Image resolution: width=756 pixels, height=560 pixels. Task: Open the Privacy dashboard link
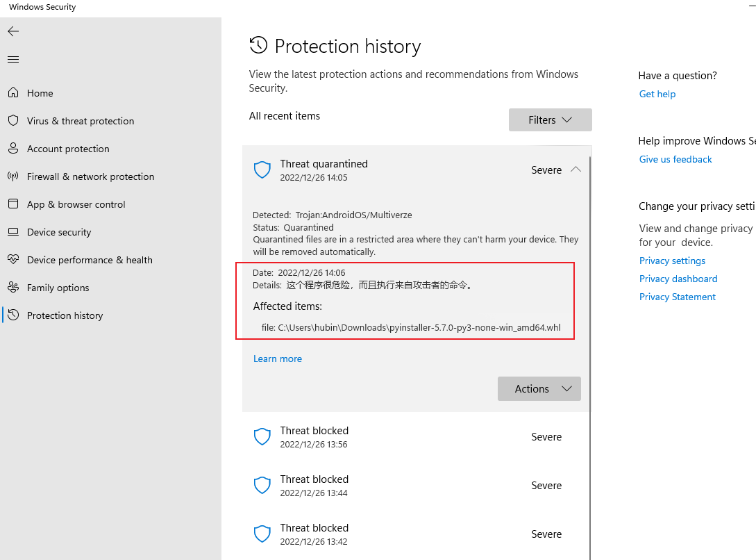pyautogui.click(x=678, y=279)
